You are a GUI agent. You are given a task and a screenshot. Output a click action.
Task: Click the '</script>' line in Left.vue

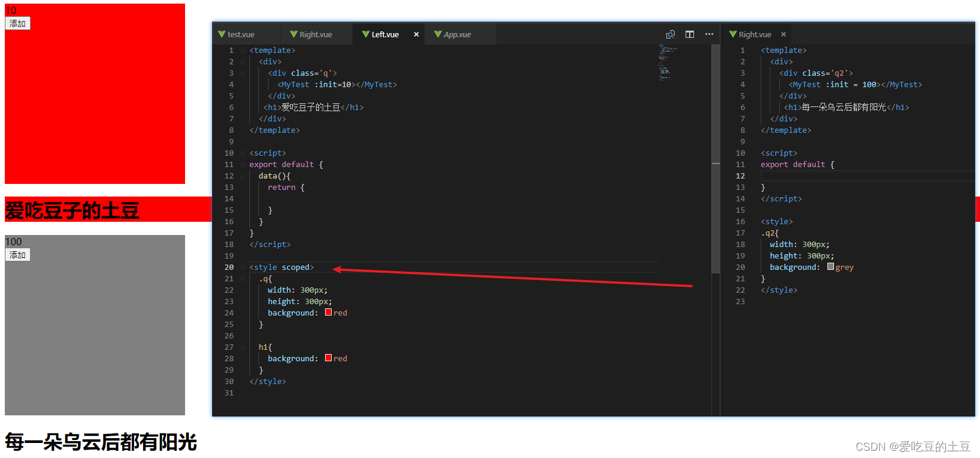[x=270, y=245]
